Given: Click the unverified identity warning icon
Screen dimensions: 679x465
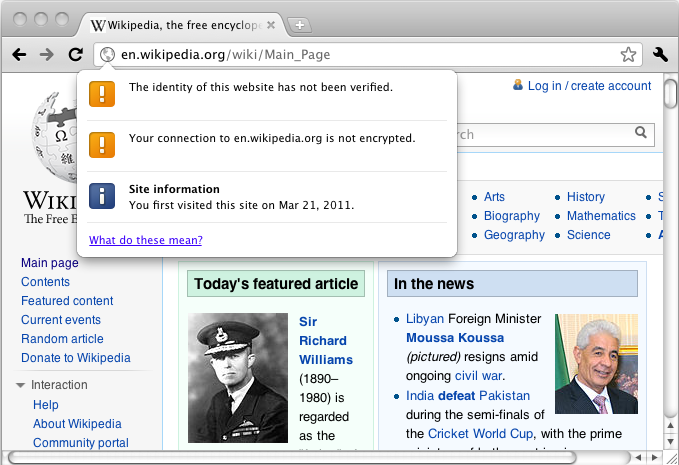Looking at the screenshot, I should [102, 94].
